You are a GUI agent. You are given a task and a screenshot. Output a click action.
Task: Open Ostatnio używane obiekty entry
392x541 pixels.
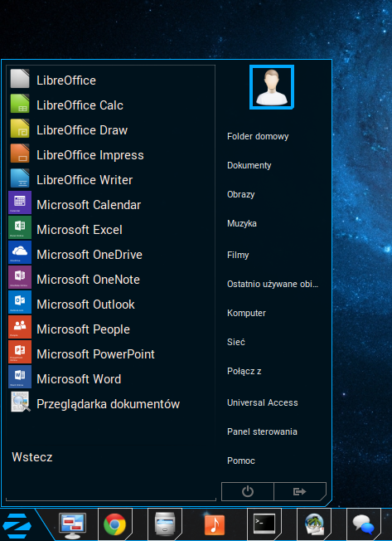[x=273, y=284]
